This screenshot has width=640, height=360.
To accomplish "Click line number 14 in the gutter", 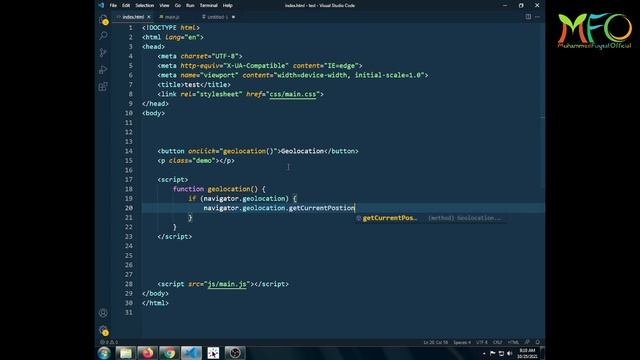I will [x=129, y=151].
